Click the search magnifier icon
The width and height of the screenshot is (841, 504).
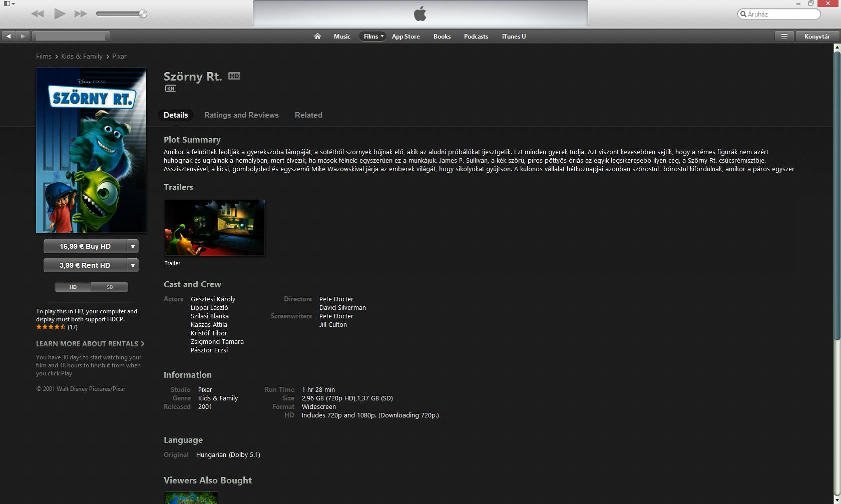743,14
